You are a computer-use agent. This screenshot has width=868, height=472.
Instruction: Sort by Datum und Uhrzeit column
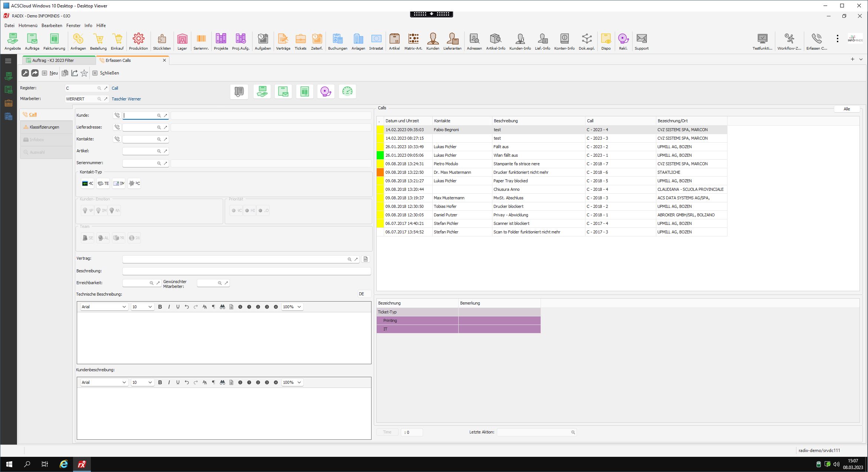tap(408, 121)
